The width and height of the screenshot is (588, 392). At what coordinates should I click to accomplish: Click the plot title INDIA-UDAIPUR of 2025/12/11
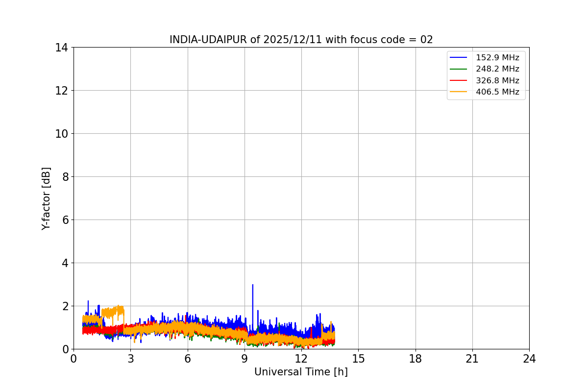tap(301, 40)
